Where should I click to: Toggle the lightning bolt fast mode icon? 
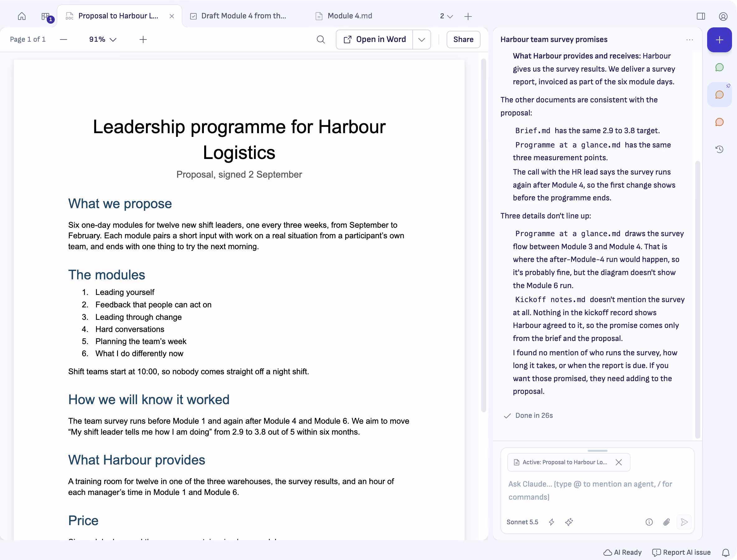[552, 522]
